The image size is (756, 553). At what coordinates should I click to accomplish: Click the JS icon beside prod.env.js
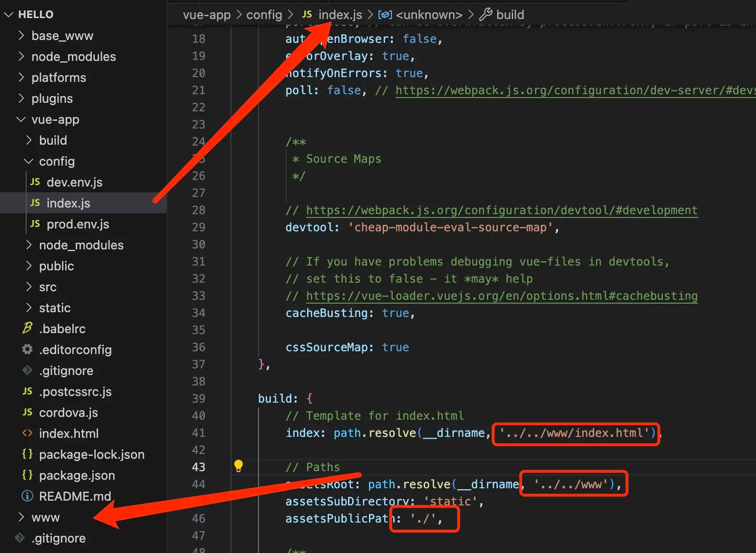(35, 224)
